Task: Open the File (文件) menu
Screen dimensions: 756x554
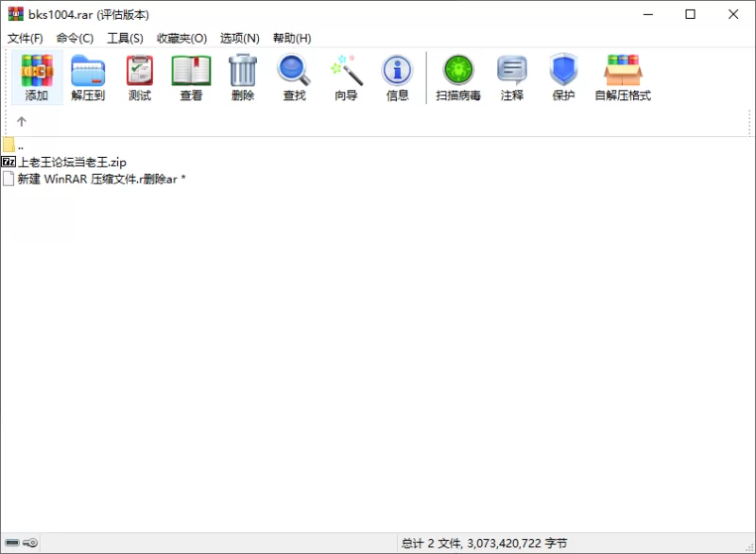Action: tap(26, 38)
